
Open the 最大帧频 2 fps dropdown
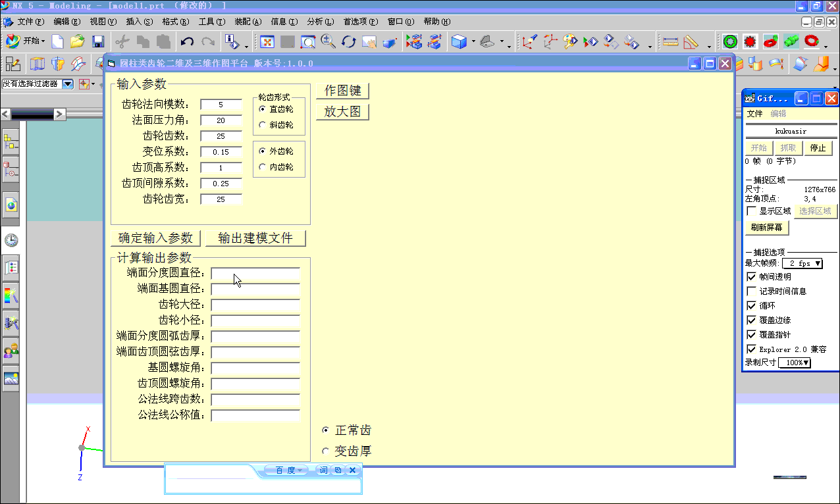802,263
